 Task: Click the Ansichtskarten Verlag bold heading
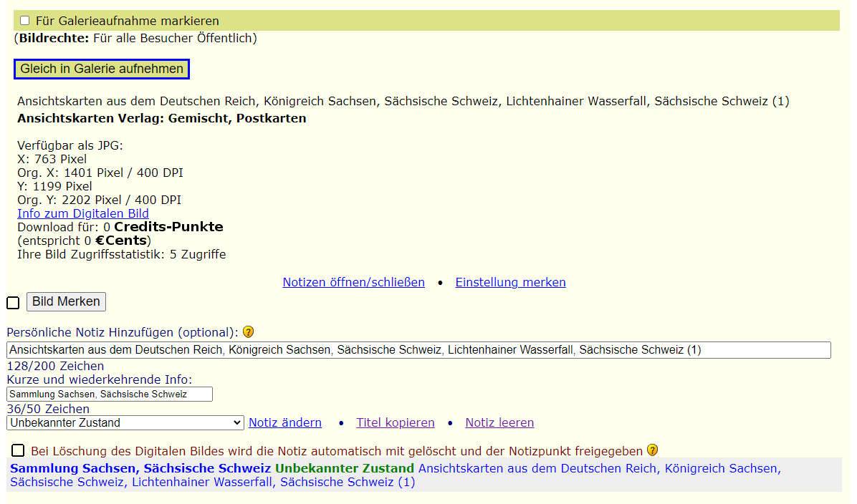pyautogui.click(x=161, y=118)
